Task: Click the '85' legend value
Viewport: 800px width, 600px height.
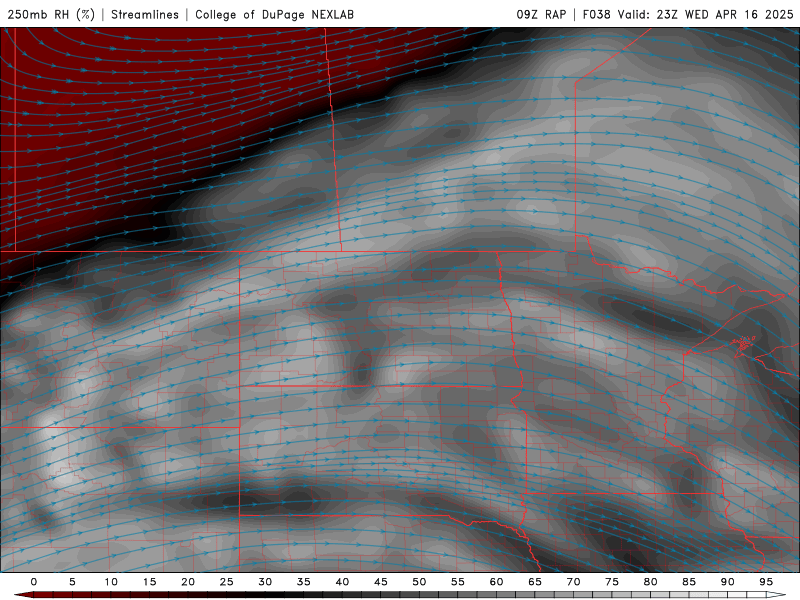Action: [689, 582]
